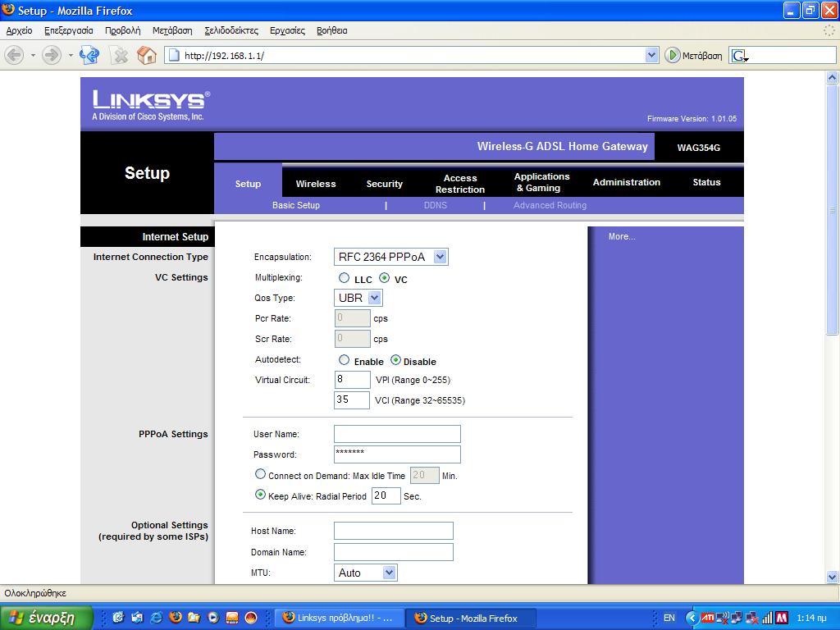The width and height of the screenshot is (840, 630).
Task: Open the Βοήθεια menu
Action: 332,30
